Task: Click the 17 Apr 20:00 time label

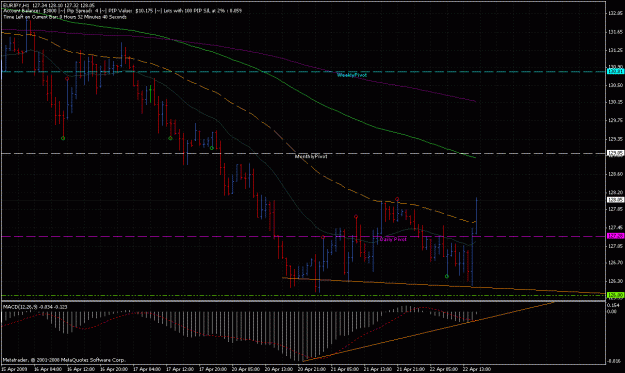Action: tap(213, 369)
